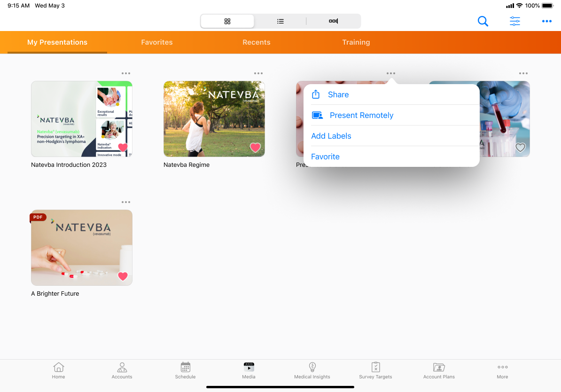Screen dimensions: 561x392
Task: Open Account Plans in bottom bar
Action: click(439, 370)
